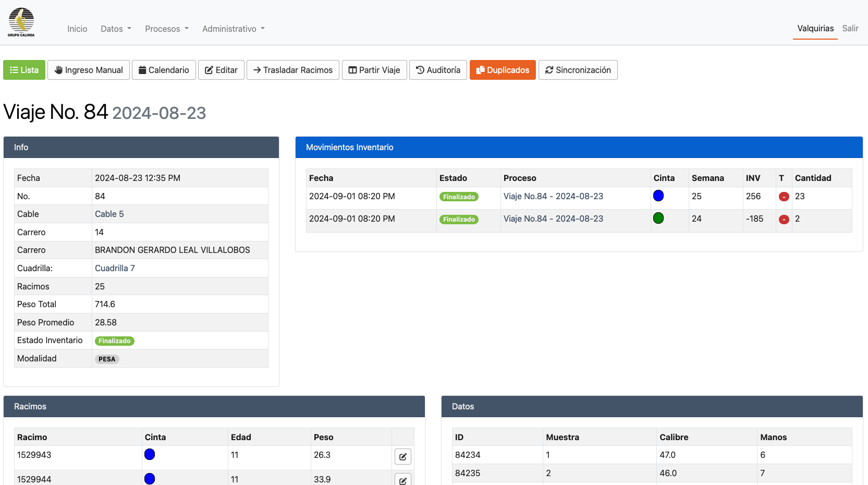Click the Grupo Calinda logo
The image size is (868, 485).
click(x=21, y=22)
